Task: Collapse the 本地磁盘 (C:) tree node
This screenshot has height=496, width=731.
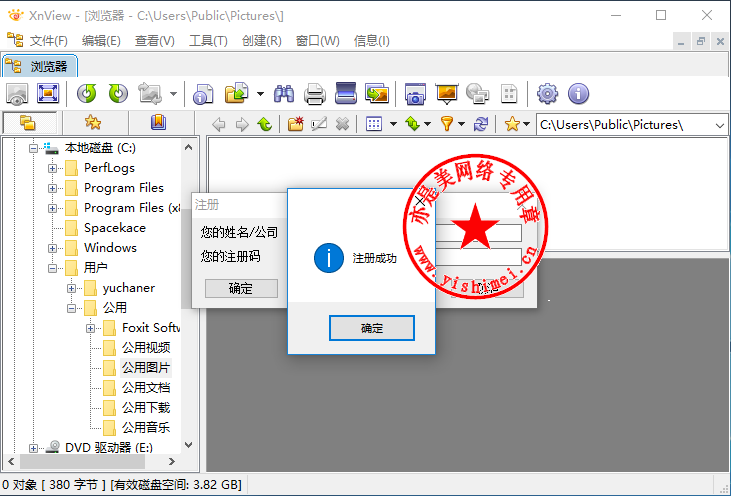Action: coord(33,149)
